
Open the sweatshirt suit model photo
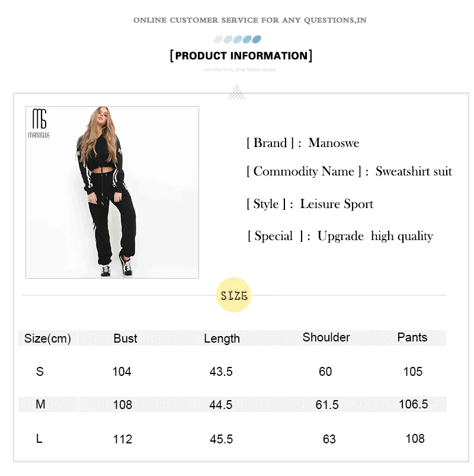click(113, 192)
